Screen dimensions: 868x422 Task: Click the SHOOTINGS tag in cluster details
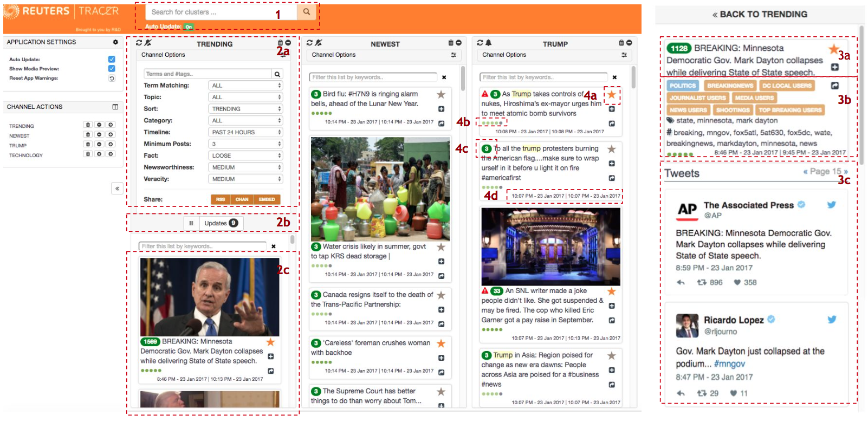[x=733, y=110]
